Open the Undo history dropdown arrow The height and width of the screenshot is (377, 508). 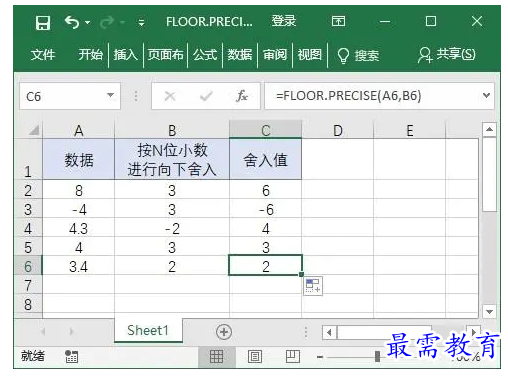click(88, 23)
